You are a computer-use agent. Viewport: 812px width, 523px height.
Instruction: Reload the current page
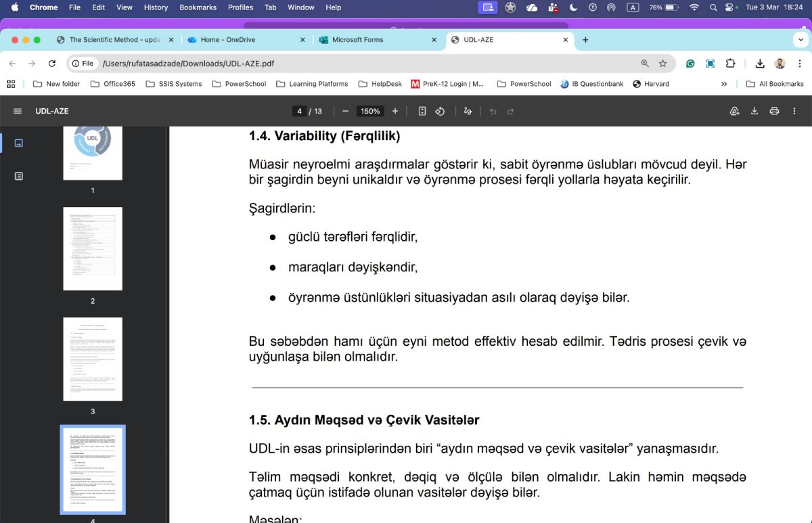(52, 64)
